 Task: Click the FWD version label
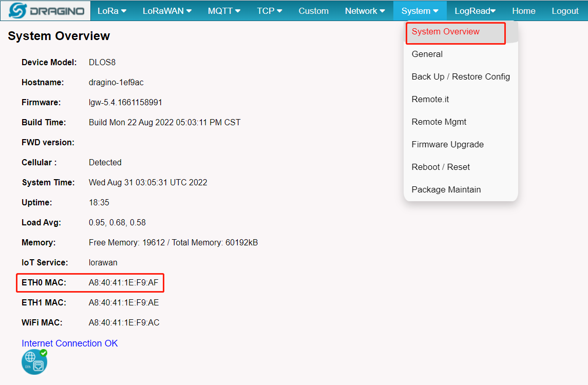coord(48,143)
